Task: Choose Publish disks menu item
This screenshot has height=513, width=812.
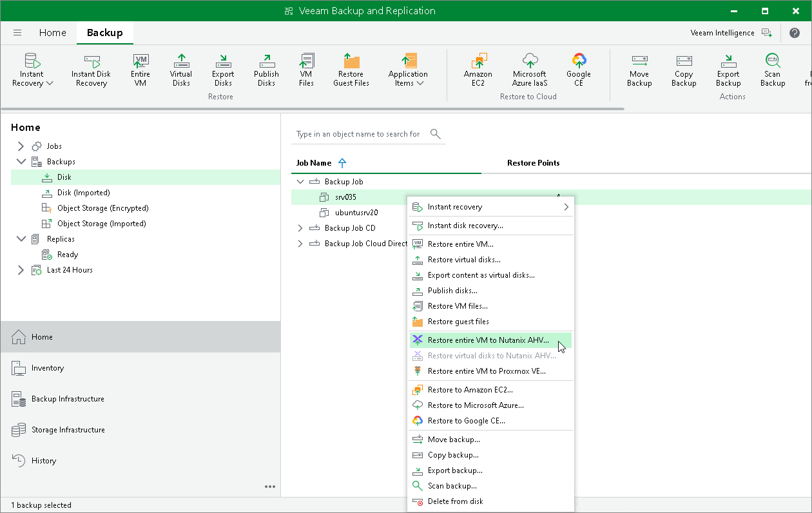Action: click(490, 291)
